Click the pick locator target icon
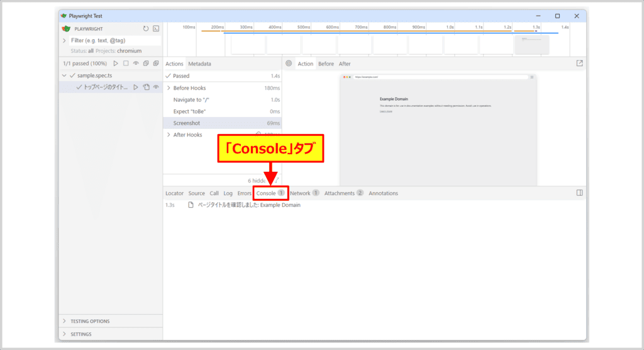The width and height of the screenshot is (644, 350). pyautogui.click(x=289, y=64)
